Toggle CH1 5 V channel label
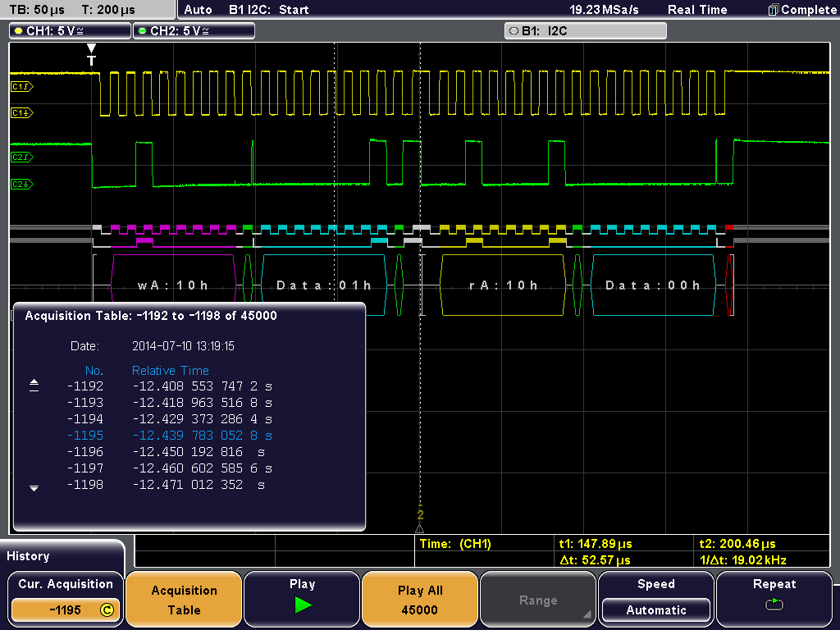 click(70, 31)
